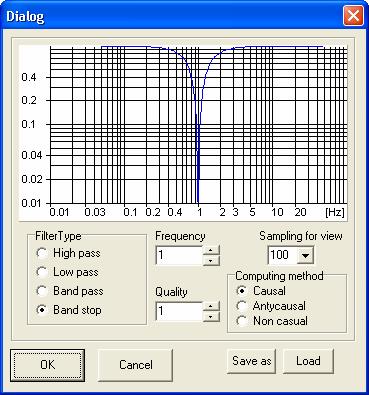Viewport: 369px width, 395px height.
Task: Decrease Frequency with the down arrow
Action: coord(211,260)
